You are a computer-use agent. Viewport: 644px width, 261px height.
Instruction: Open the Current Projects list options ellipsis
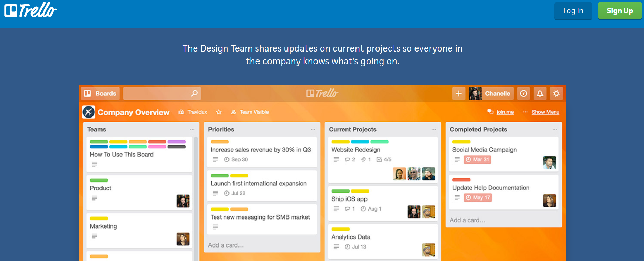tap(434, 129)
